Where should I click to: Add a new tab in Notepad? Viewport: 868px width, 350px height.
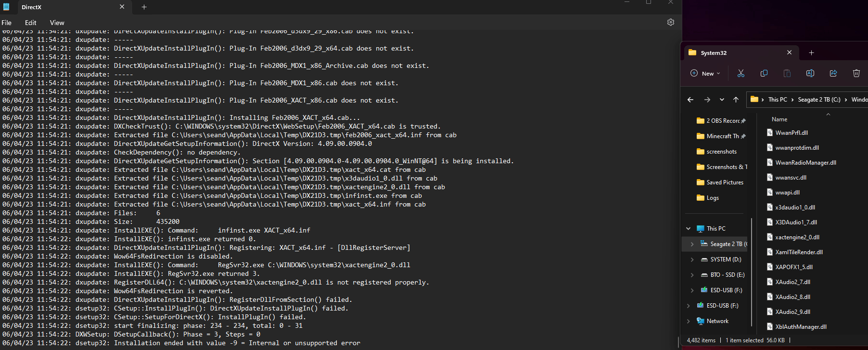point(144,7)
